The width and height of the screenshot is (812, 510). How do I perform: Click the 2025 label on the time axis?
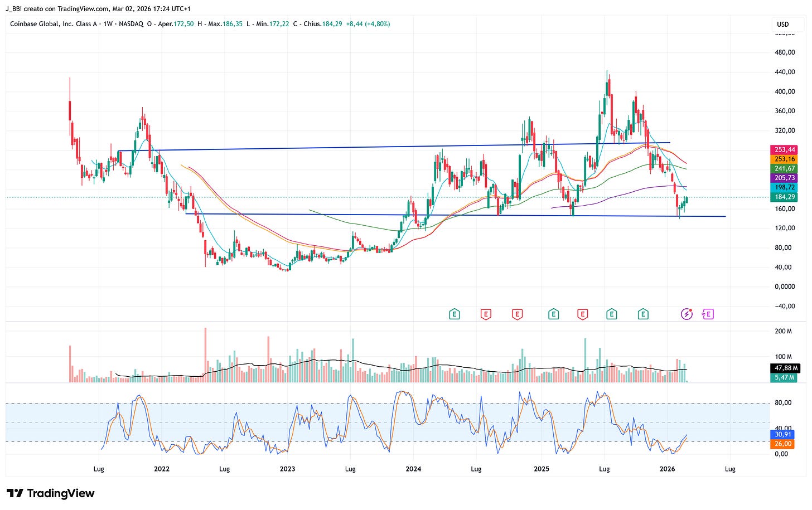coord(542,469)
